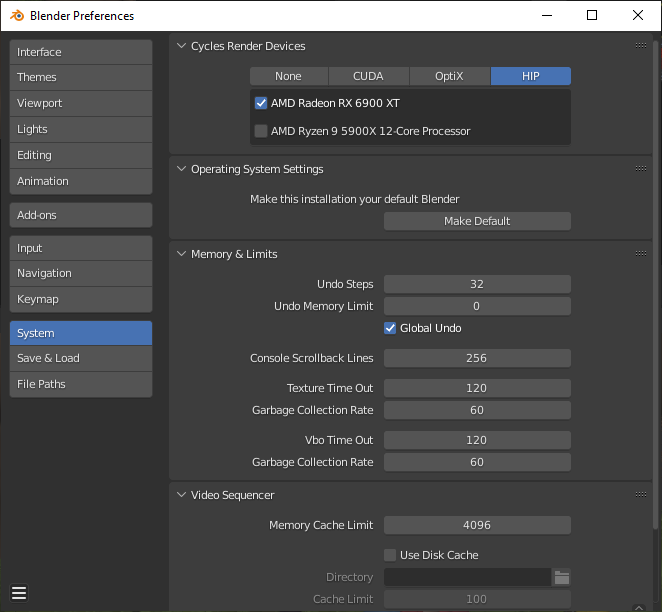Click the Make Default button
The image size is (662, 612).
click(478, 221)
